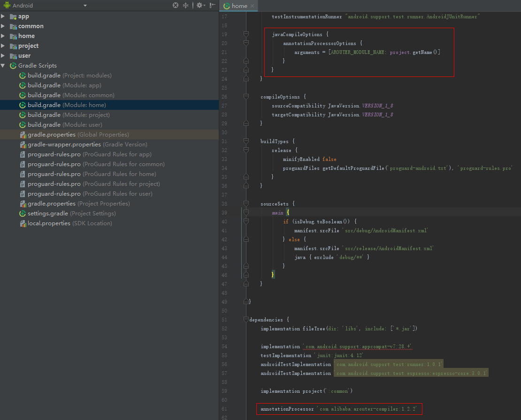
Task: Fold the javaCompileOptions block in the gutter
Action: coord(246,34)
